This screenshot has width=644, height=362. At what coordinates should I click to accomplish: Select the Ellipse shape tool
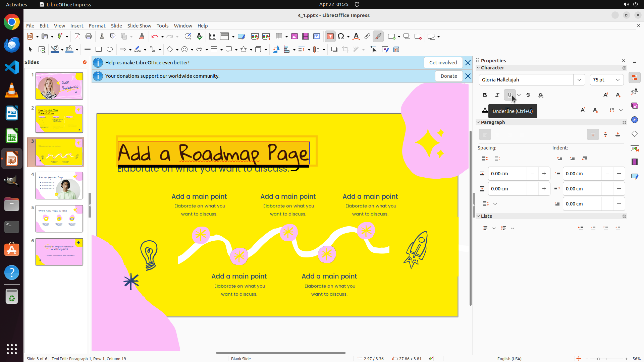(x=110, y=49)
